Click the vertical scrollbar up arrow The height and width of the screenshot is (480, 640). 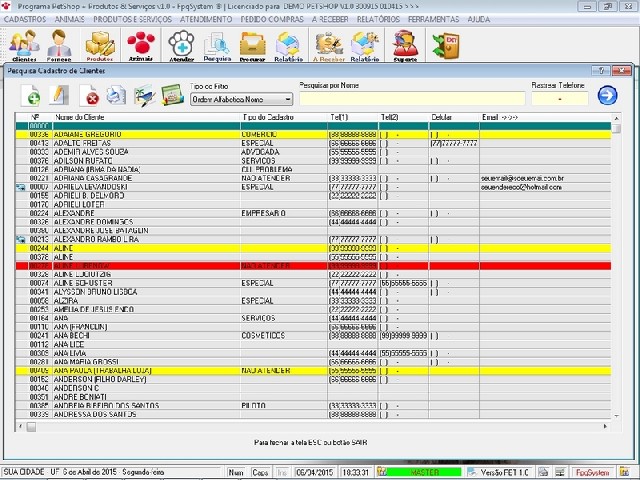(616, 118)
